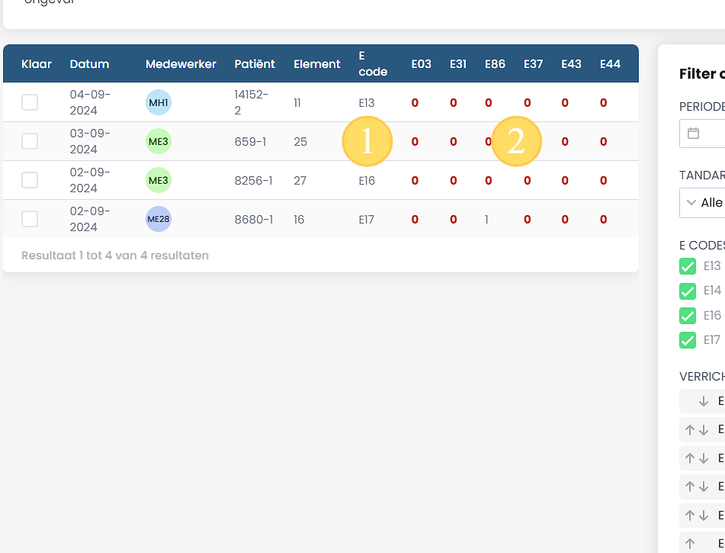Open patient 14152-2 entry
The image size is (725, 553).
[251, 103]
